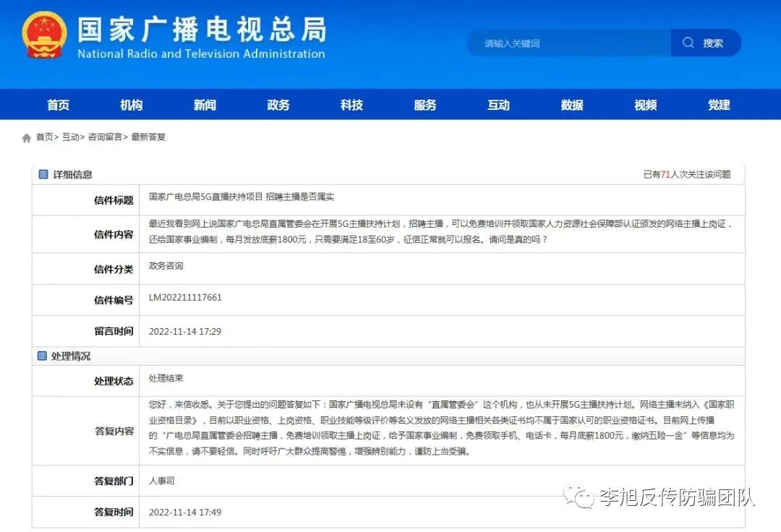Click the 留言时间 row label

pyautogui.click(x=114, y=331)
